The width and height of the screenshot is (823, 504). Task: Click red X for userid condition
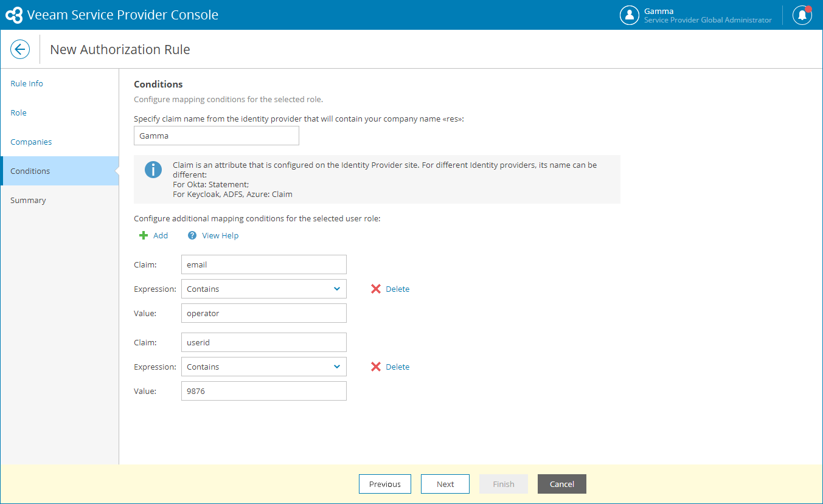376,367
